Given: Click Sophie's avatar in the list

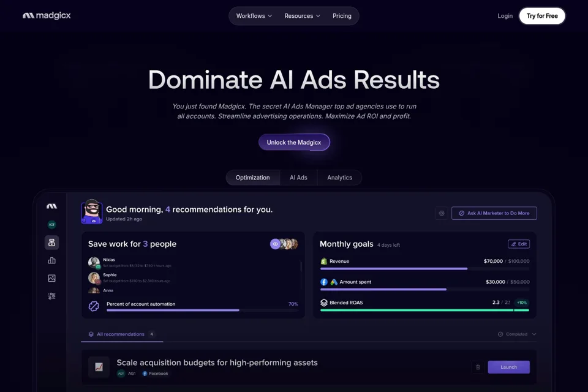Looking at the screenshot, I should pos(94,277).
